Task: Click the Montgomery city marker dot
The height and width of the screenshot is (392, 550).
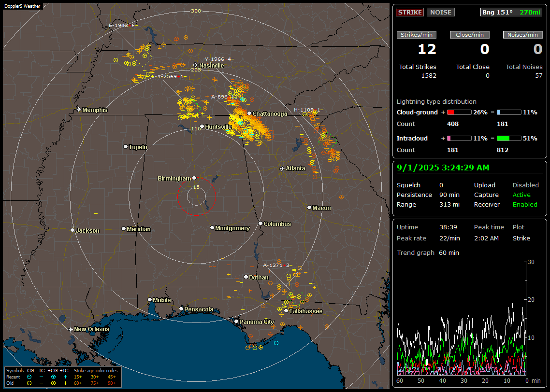Action: 212,228
